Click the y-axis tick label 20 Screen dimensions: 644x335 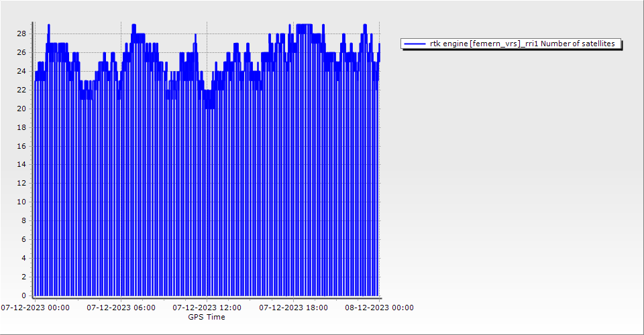tap(21, 109)
